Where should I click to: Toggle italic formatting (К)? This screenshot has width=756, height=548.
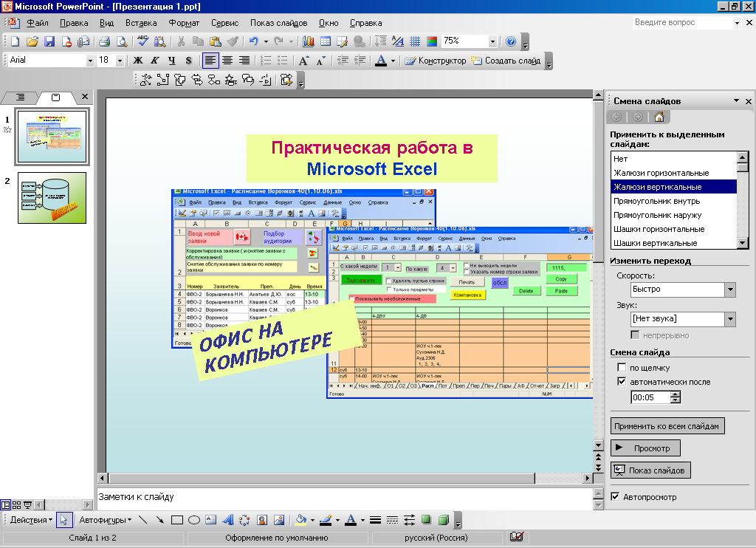click(x=155, y=61)
